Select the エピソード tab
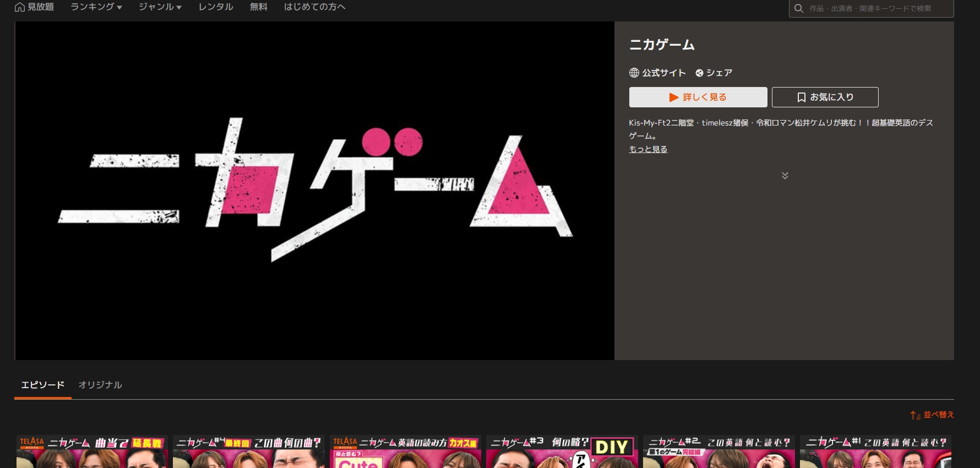The height and width of the screenshot is (468, 980). click(x=43, y=385)
